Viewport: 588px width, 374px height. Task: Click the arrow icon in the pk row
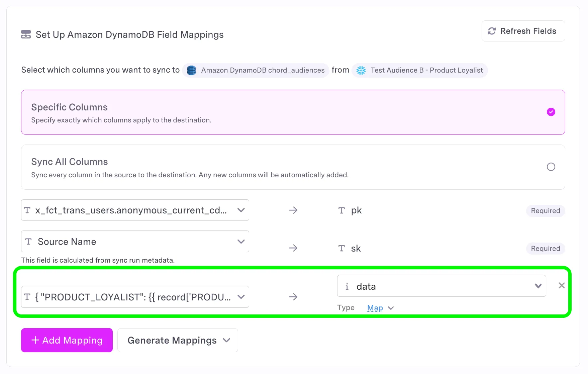click(293, 210)
